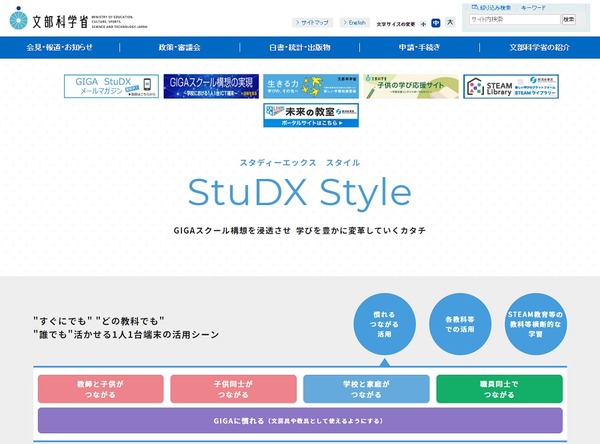Open the 白書・統計・出版物 menu
Viewport: 600px width, 444px height.
(299, 47)
